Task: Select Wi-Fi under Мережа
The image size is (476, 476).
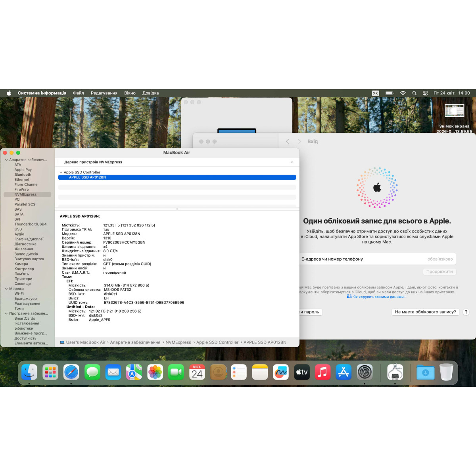Action: pyautogui.click(x=19, y=294)
